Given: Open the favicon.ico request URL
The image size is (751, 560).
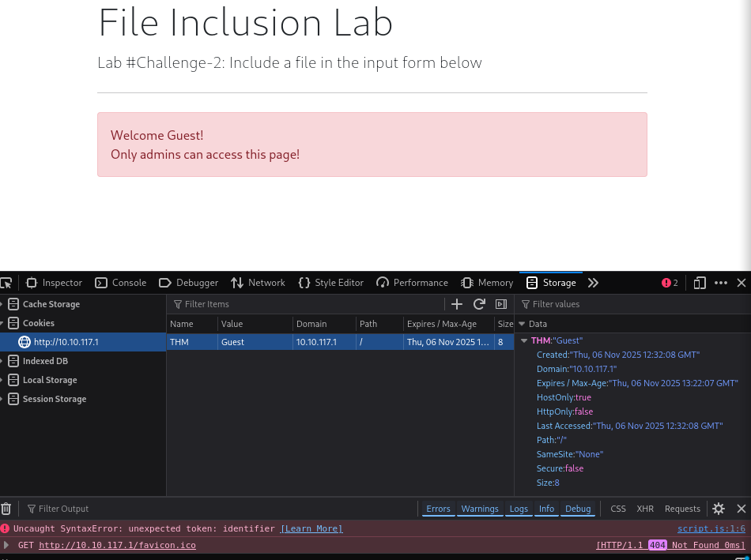Looking at the screenshot, I should pos(117,545).
